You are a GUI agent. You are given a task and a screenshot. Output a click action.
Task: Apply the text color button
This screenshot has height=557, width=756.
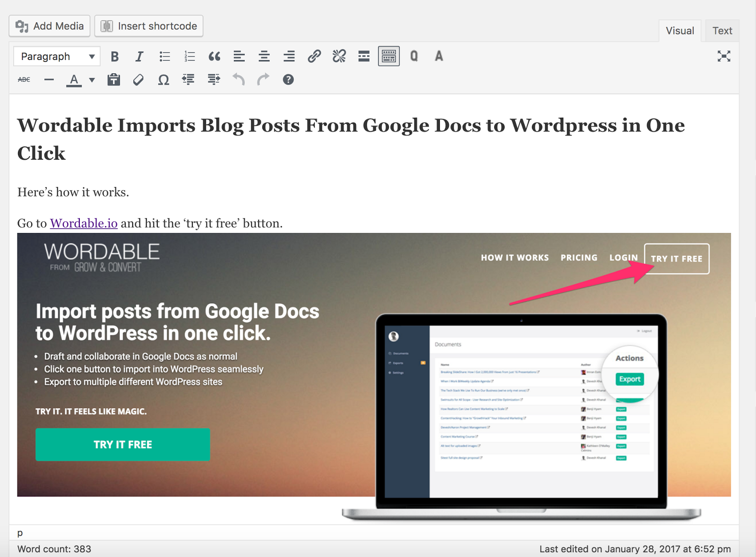tap(74, 80)
